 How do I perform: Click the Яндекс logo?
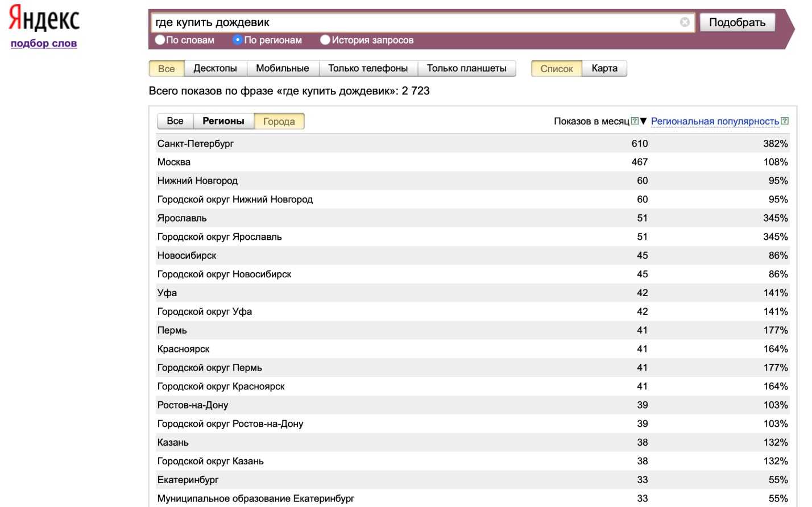[x=44, y=18]
